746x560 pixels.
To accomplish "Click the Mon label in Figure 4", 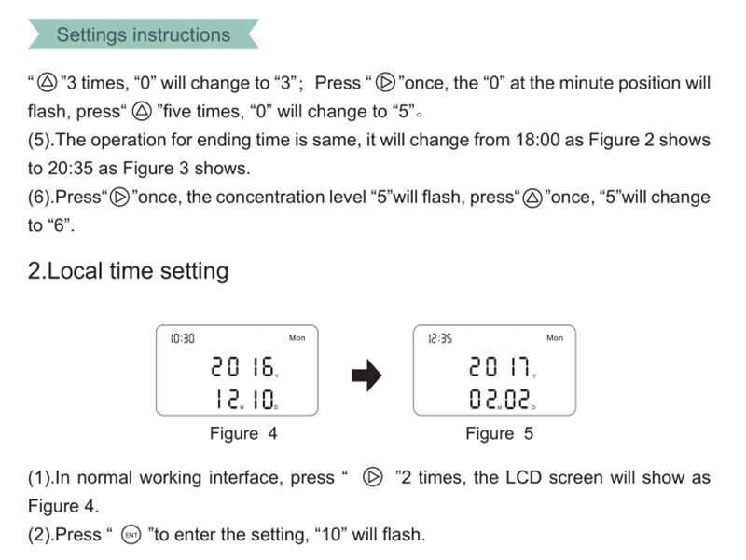I will click(297, 338).
